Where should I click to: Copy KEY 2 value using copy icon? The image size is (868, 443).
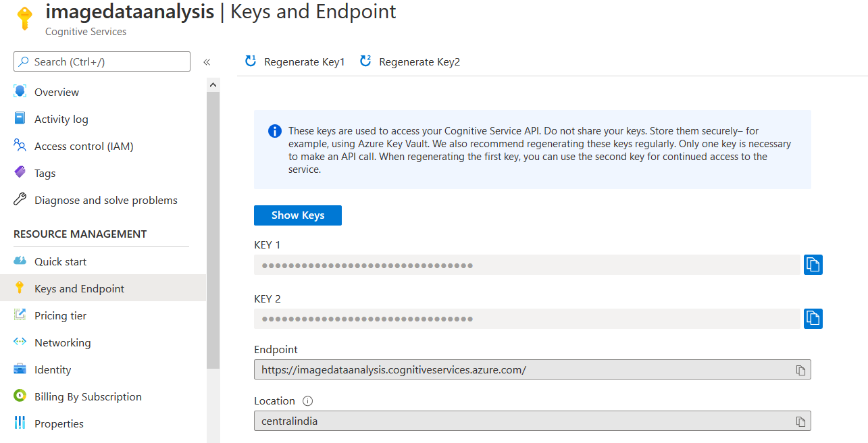[x=813, y=319]
